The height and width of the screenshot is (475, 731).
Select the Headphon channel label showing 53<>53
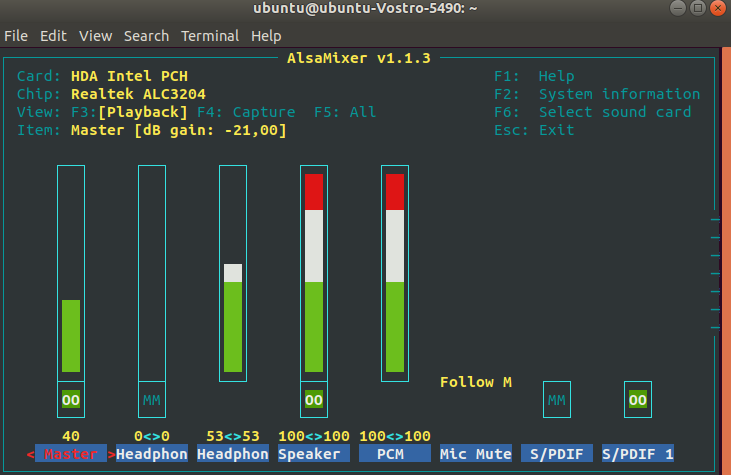233,454
